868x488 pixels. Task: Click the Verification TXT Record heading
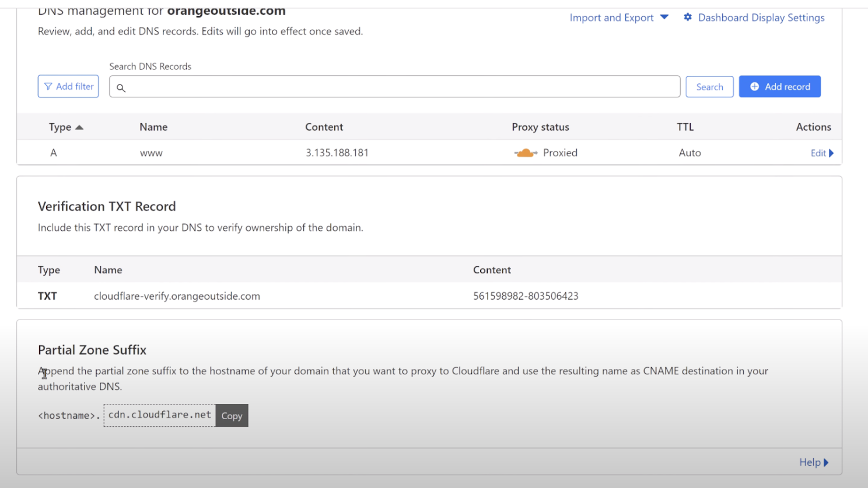(x=107, y=206)
